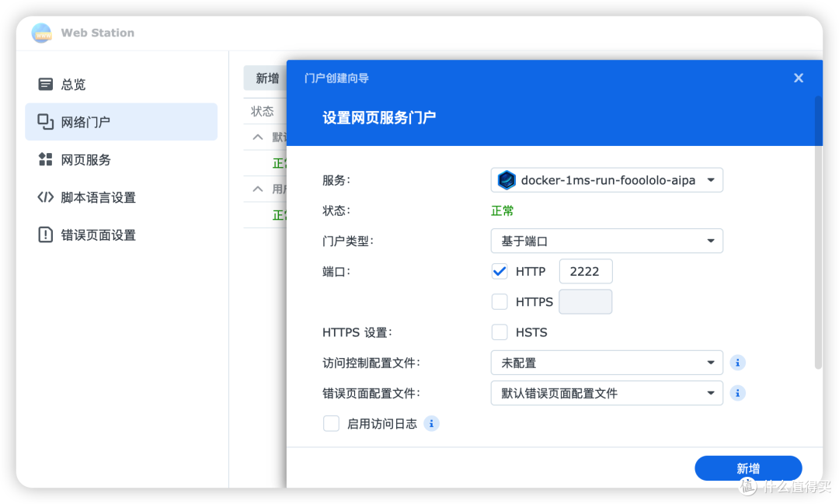Click the 新增 button behind the wizard
Viewport: 839px width, 504px height.
(x=266, y=78)
